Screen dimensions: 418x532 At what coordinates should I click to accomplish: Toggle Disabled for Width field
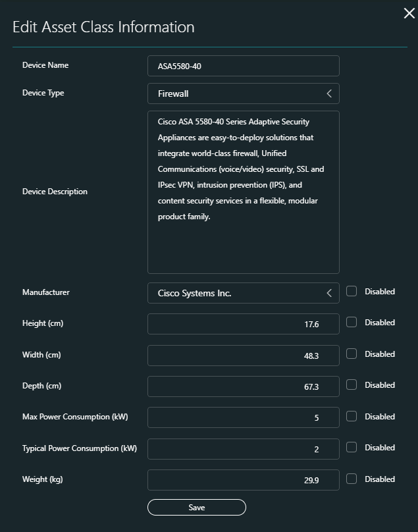tap(352, 354)
